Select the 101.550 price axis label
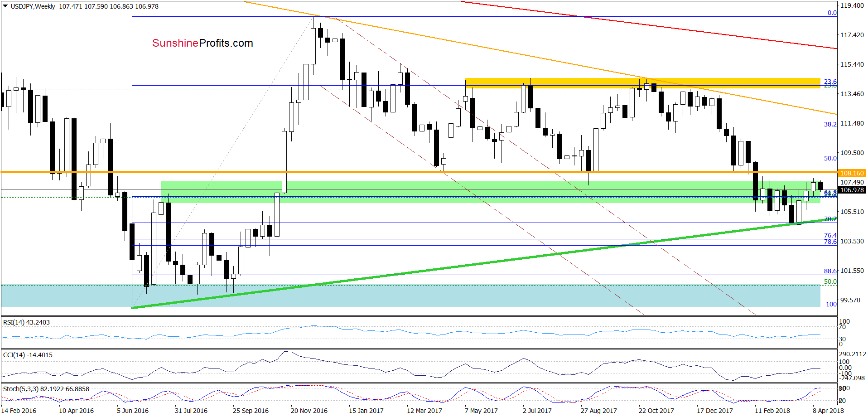This screenshot has height=417, width=868. pyautogui.click(x=852, y=271)
